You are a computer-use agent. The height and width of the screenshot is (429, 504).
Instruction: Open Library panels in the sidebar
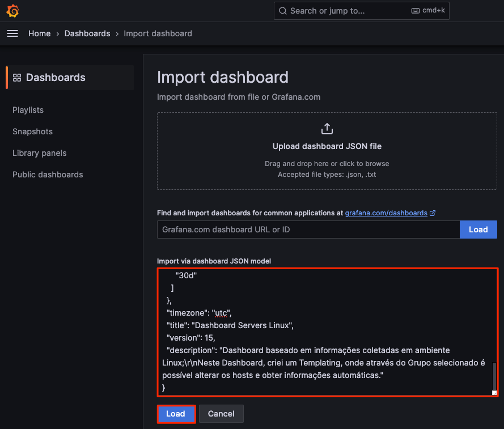point(40,153)
